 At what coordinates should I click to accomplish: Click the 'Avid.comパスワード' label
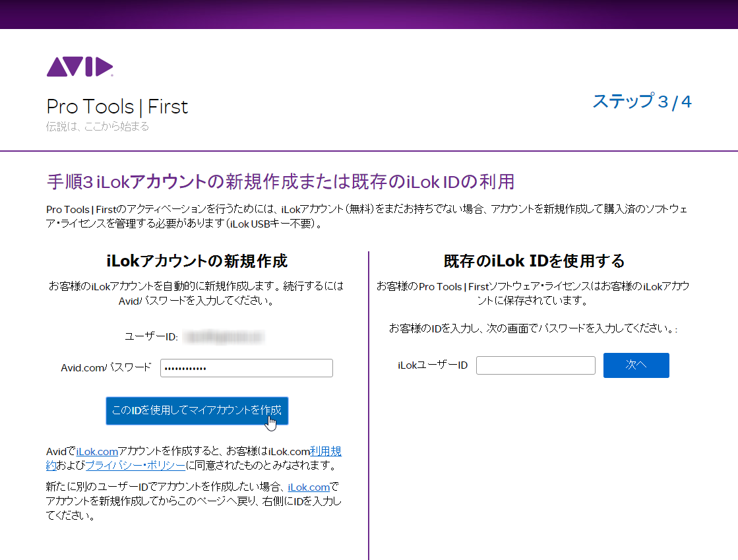[106, 367]
